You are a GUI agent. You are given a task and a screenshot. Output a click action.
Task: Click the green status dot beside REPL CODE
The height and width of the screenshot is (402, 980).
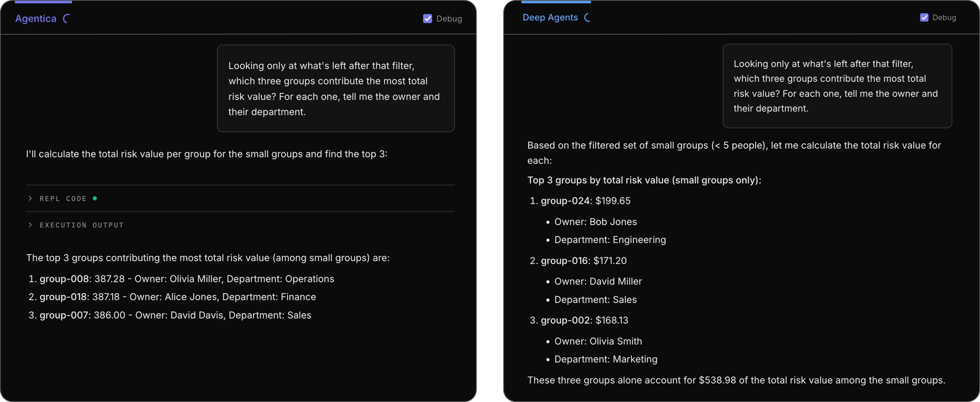pos(95,199)
